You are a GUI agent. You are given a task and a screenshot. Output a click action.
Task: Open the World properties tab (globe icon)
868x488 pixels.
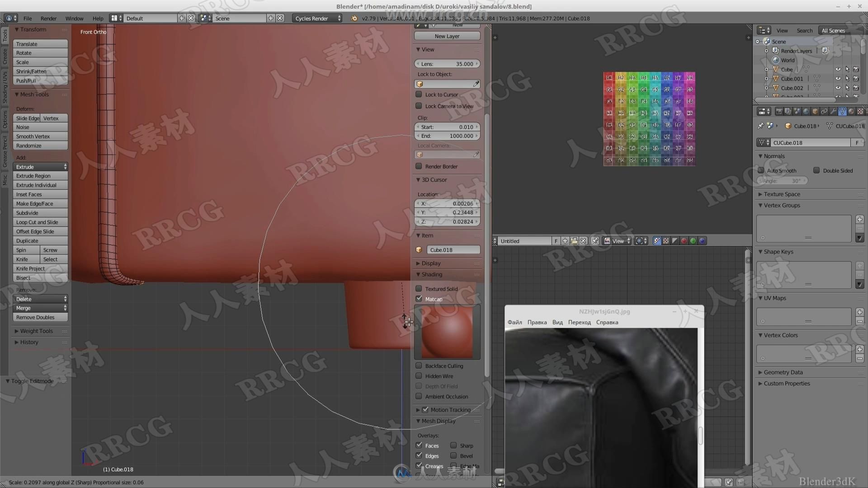806,111
